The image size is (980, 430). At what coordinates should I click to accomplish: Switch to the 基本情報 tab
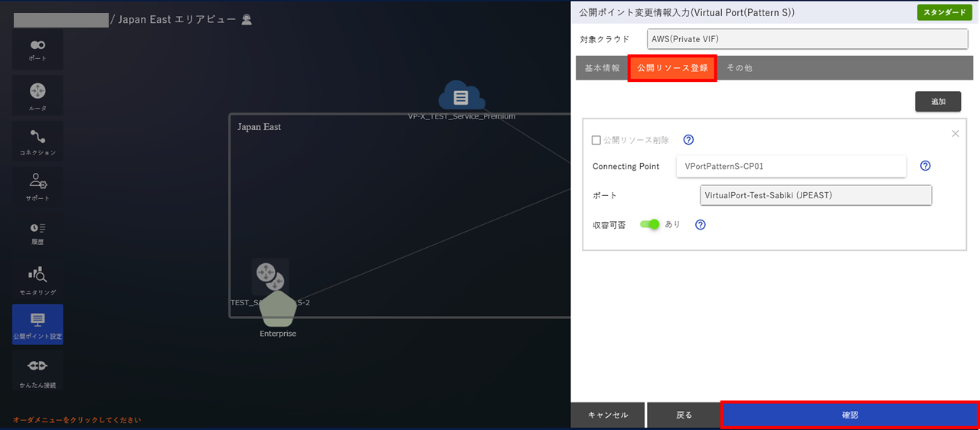point(603,68)
